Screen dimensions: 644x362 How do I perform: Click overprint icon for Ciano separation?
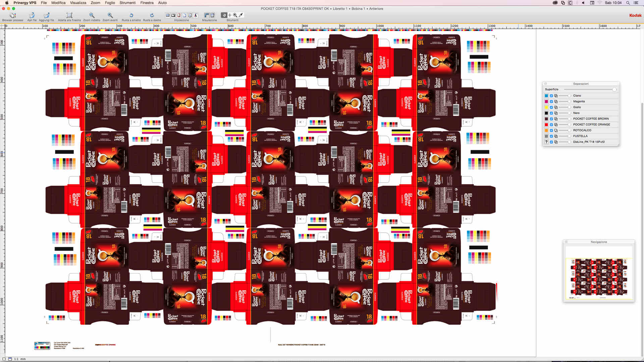[556, 96]
